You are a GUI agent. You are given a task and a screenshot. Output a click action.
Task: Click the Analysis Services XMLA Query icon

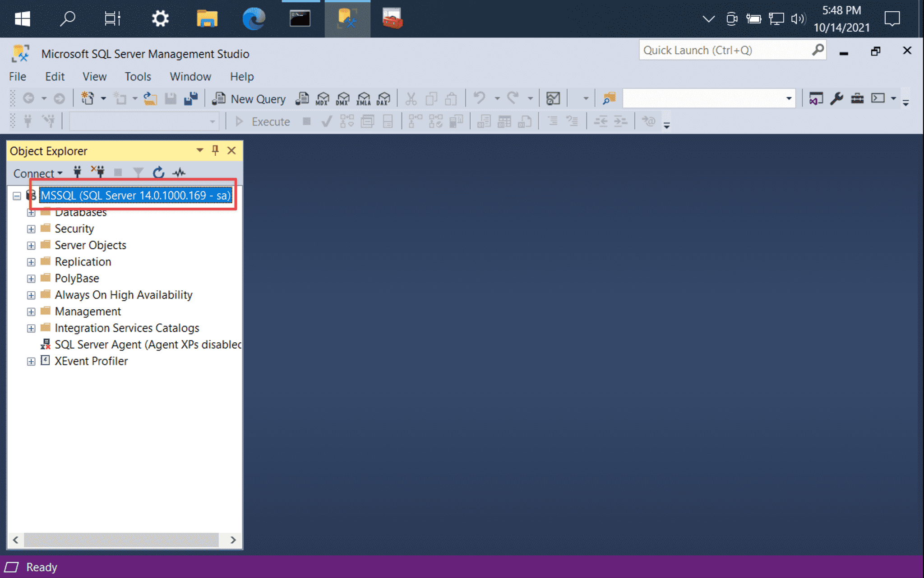pyautogui.click(x=364, y=98)
